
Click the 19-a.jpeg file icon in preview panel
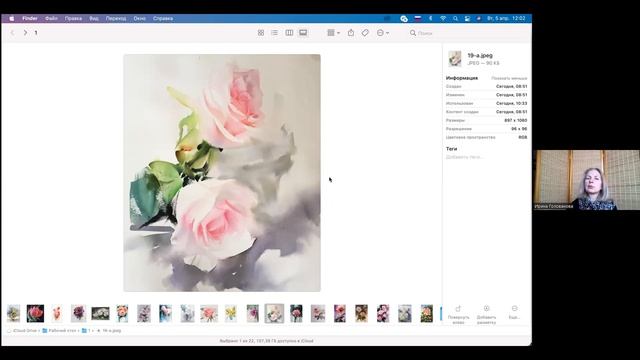455,59
